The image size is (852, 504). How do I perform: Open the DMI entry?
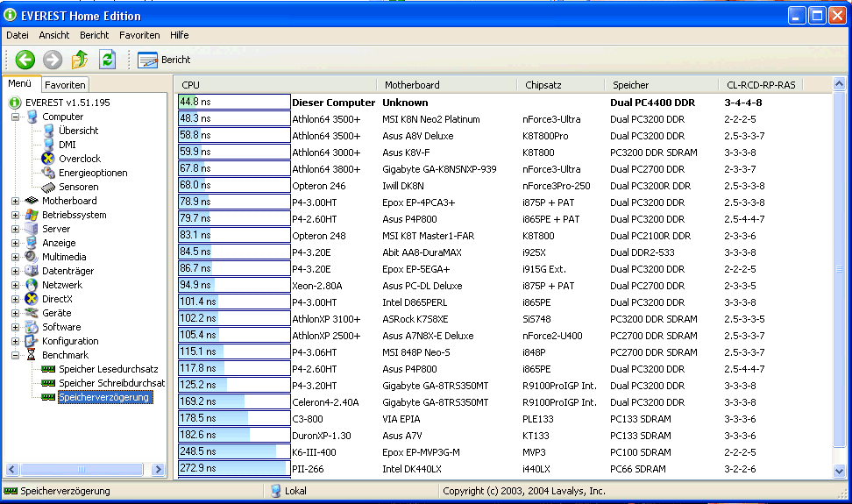[67, 145]
